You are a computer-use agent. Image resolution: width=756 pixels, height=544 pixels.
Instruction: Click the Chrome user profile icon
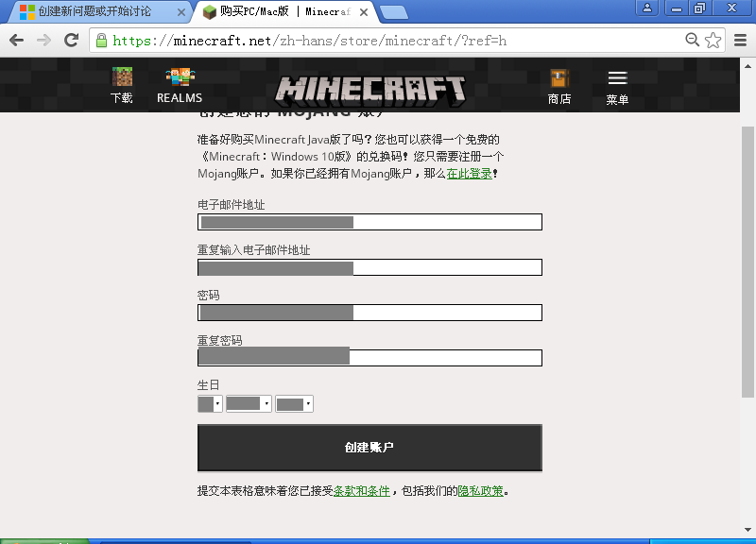pyautogui.click(x=647, y=8)
